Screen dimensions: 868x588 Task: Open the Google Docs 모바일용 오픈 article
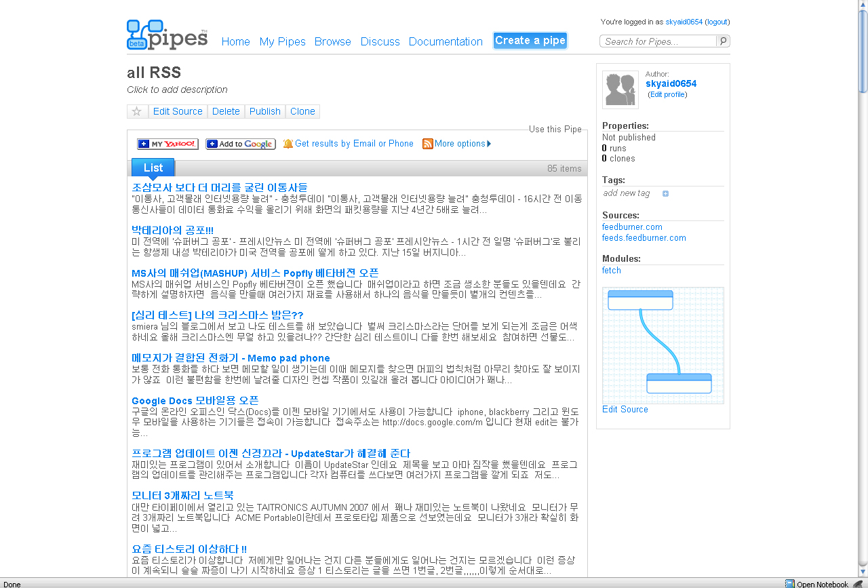[x=195, y=401]
